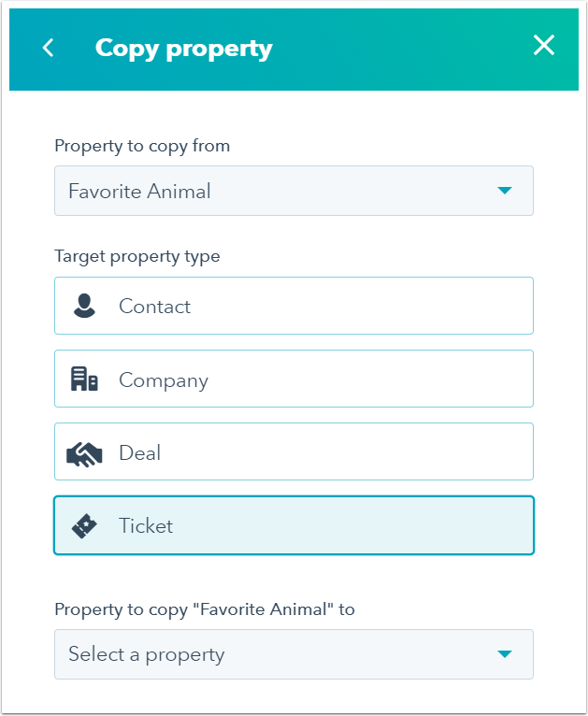Open the Select a property dropdown
588x716 pixels.
[x=294, y=654]
